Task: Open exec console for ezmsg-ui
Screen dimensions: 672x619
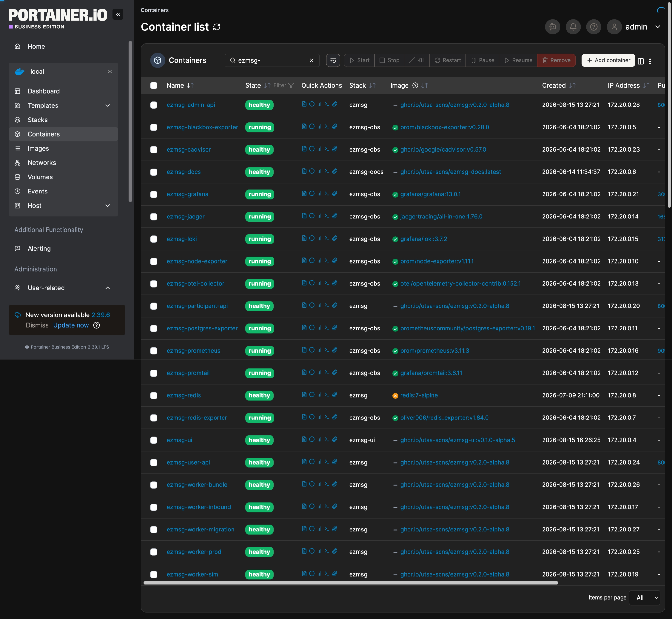Action: coord(327,440)
